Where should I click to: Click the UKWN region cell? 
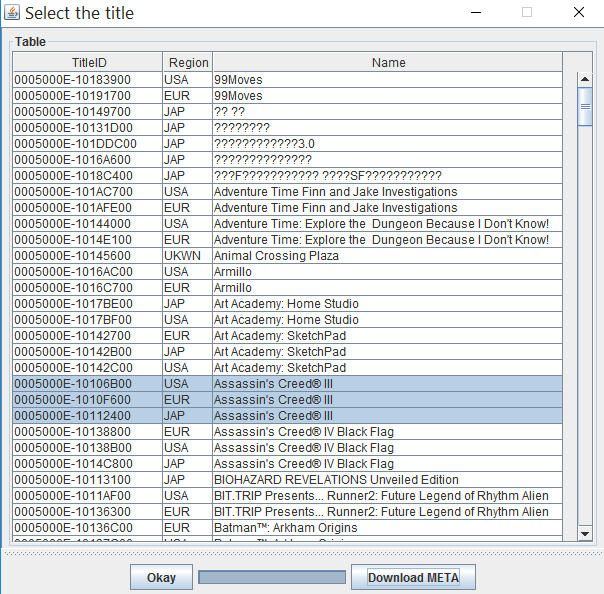pos(188,255)
